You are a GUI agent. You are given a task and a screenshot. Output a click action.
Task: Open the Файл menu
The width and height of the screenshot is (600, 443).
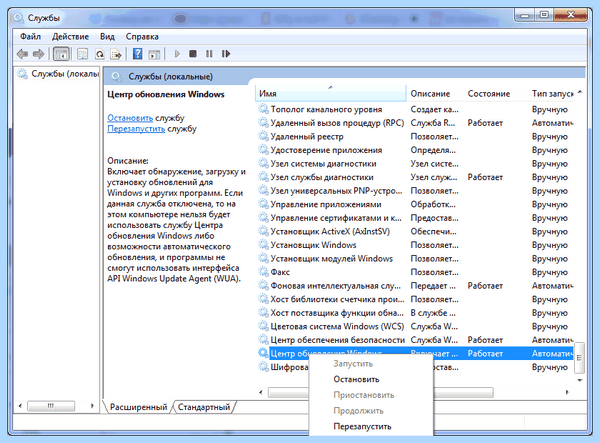point(30,37)
